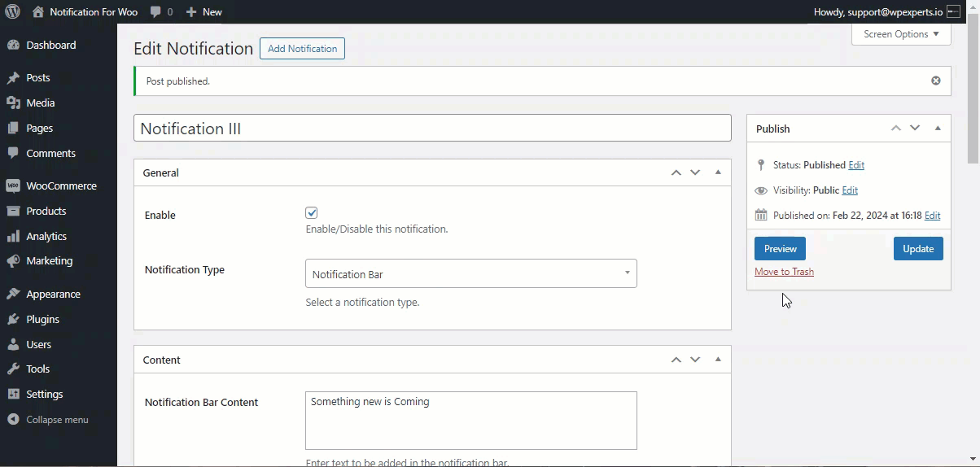Click the Update button
The width and height of the screenshot is (980, 467).
(x=918, y=249)
